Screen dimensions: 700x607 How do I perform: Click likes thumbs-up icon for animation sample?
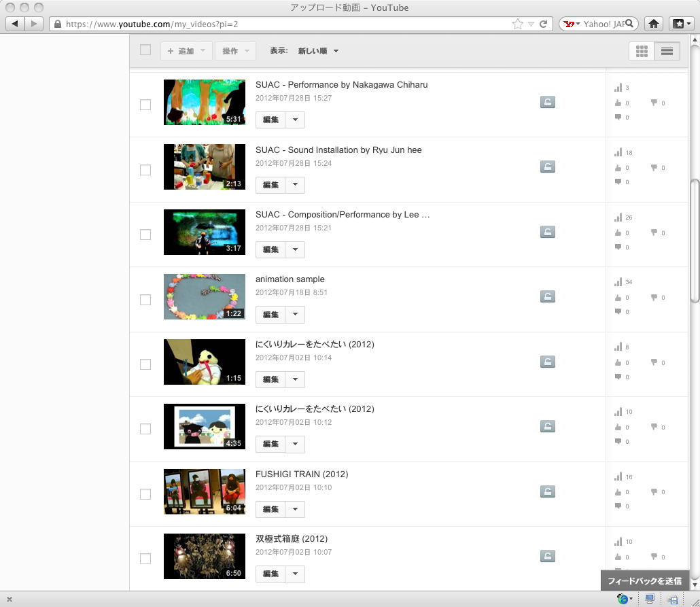coord(618,298)
